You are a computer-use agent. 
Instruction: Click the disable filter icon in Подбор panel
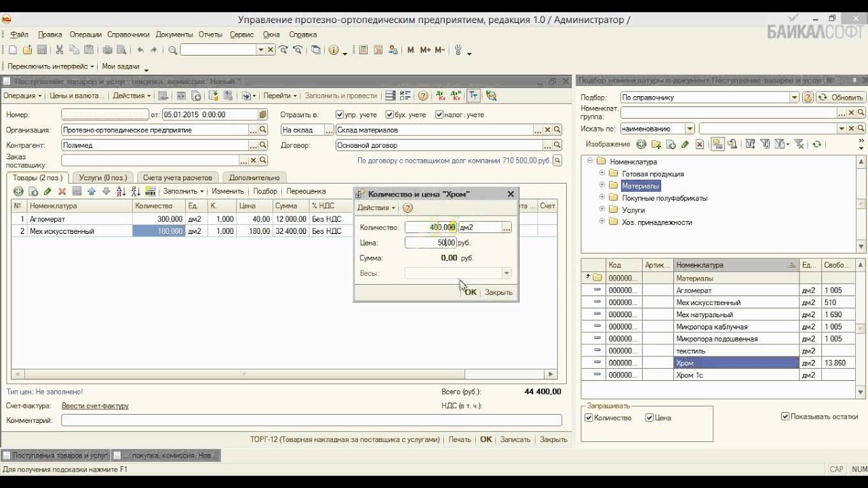pyautogui.click(x=799, y=144)
